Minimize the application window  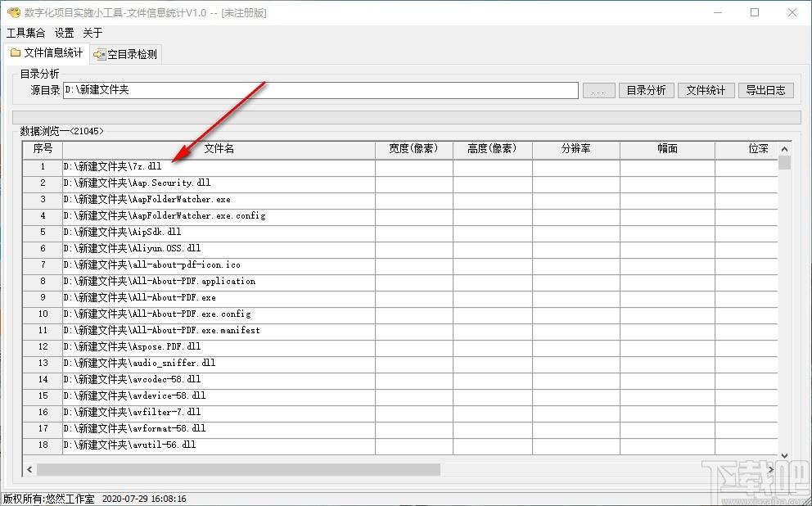[717, 12]
